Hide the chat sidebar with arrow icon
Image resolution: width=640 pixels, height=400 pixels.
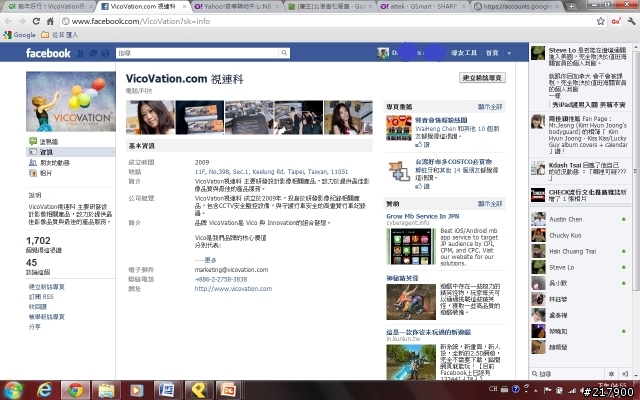click(624, 373)
